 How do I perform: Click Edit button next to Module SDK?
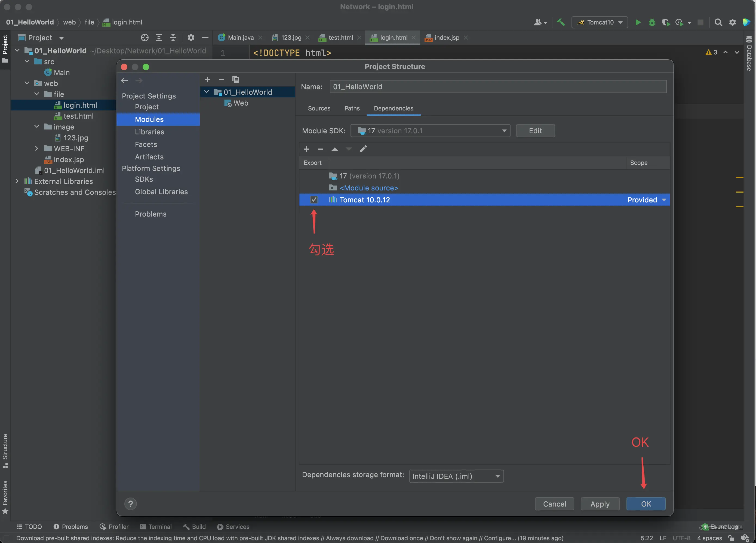535,131
